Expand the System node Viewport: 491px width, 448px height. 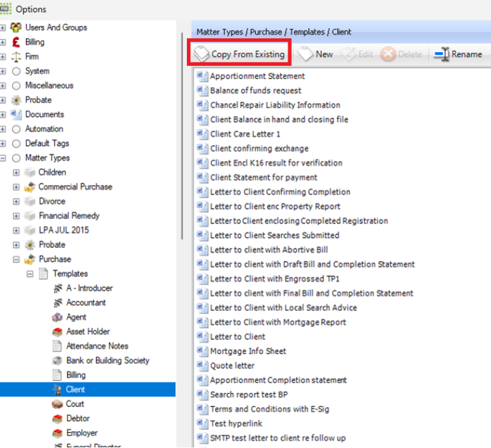(3, 71)
